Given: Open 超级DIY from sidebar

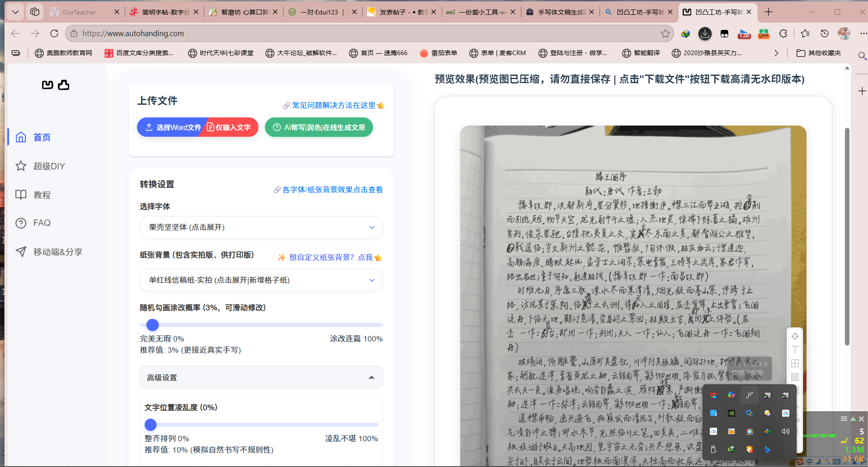Looking at the screenshot, I should (49, 166).
